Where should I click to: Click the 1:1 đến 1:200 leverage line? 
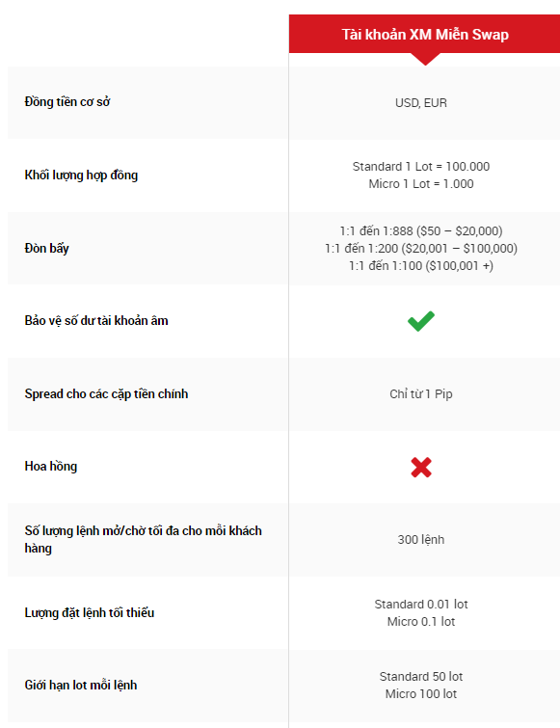421,249
